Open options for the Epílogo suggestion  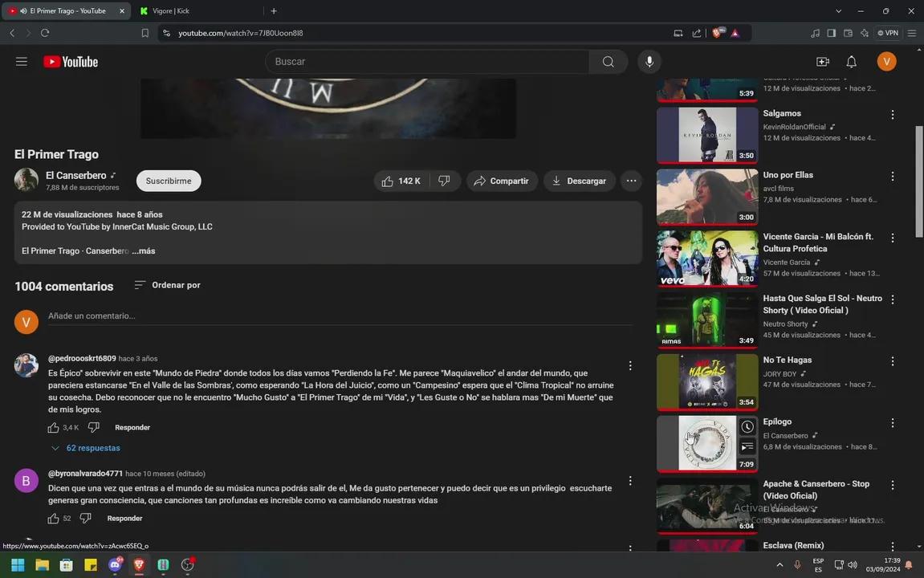pyautogui.click(x=892, y=423)
